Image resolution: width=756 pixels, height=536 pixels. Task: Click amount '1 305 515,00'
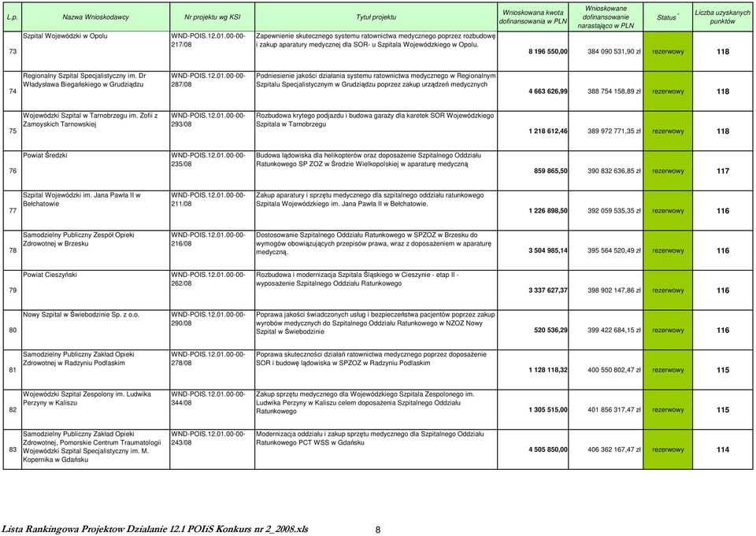coord(548,410)
